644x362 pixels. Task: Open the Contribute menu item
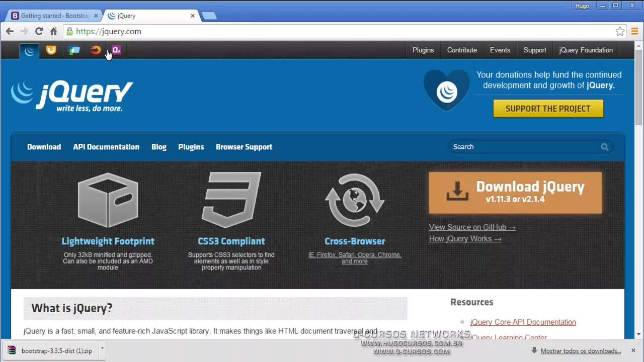(462, 50)
